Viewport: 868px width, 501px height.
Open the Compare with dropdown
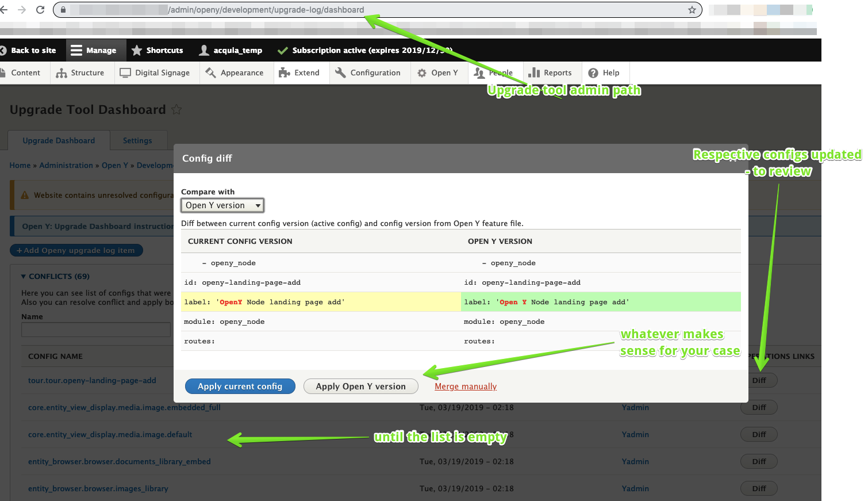222,205
